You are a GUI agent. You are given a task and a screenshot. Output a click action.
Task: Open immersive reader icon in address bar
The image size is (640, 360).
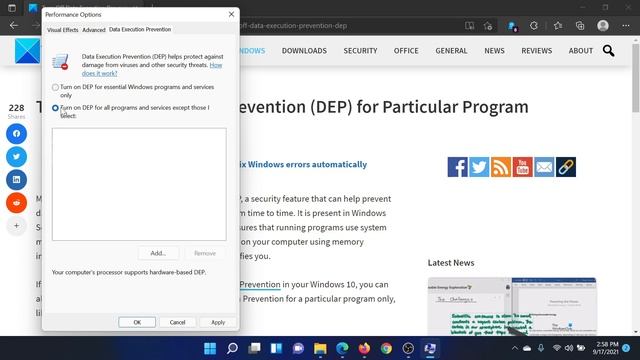tap(469, 26)
